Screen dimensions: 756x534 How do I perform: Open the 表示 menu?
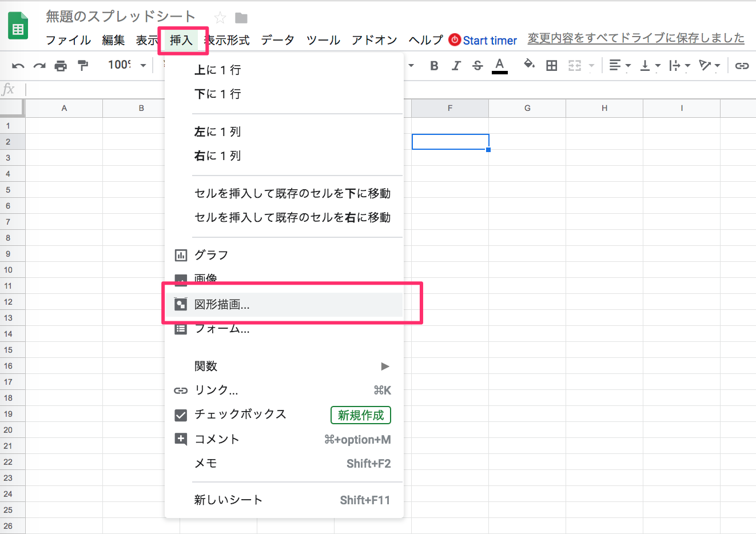146,40
